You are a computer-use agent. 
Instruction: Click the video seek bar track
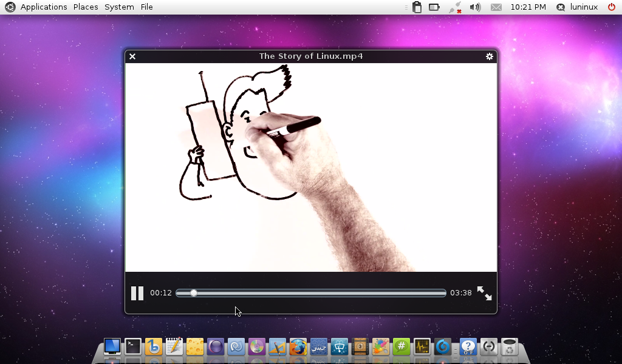(x=310, y=293)
